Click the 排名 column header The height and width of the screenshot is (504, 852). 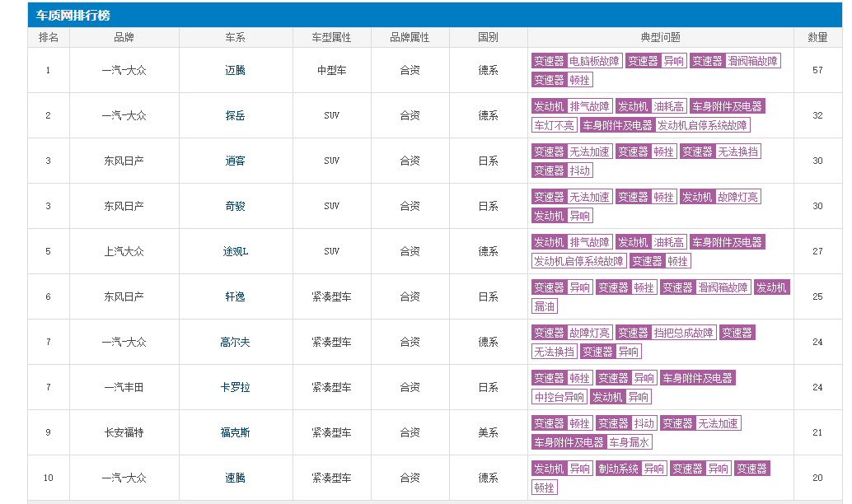(49, 38)
